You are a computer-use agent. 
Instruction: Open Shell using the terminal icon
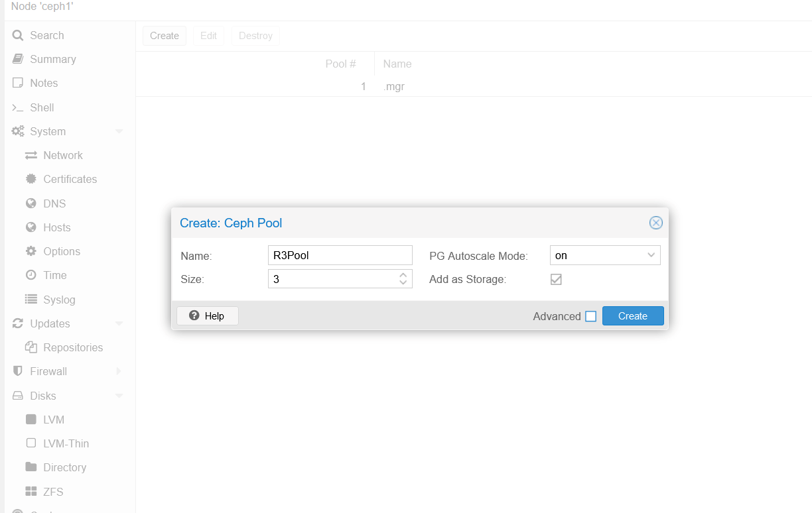point(18,107)
